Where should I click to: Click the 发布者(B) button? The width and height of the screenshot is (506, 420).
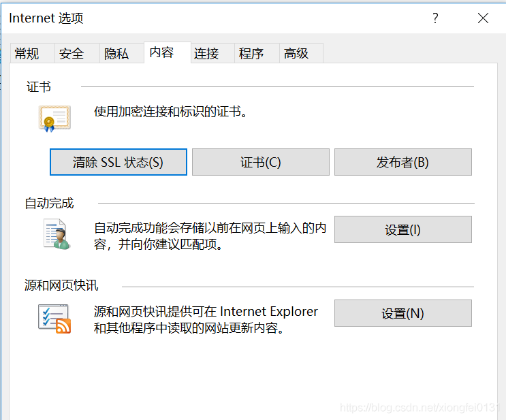click(x=403, y=162)
